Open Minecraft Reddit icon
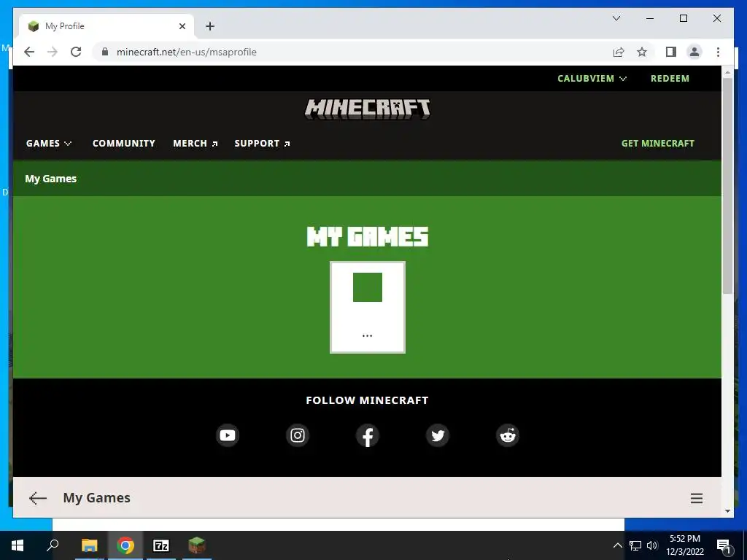The height and width of the screenshot is (560, 747). tap(508, 435)
